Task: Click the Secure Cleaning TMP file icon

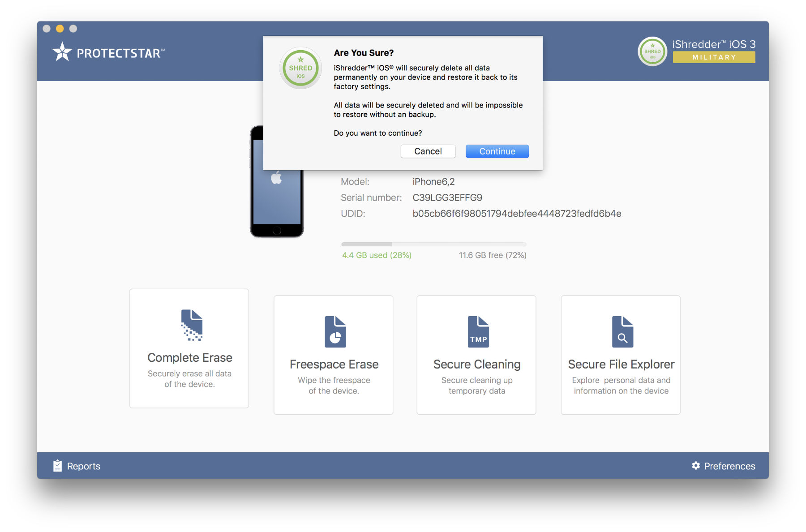Action: (x=478, y=332)
